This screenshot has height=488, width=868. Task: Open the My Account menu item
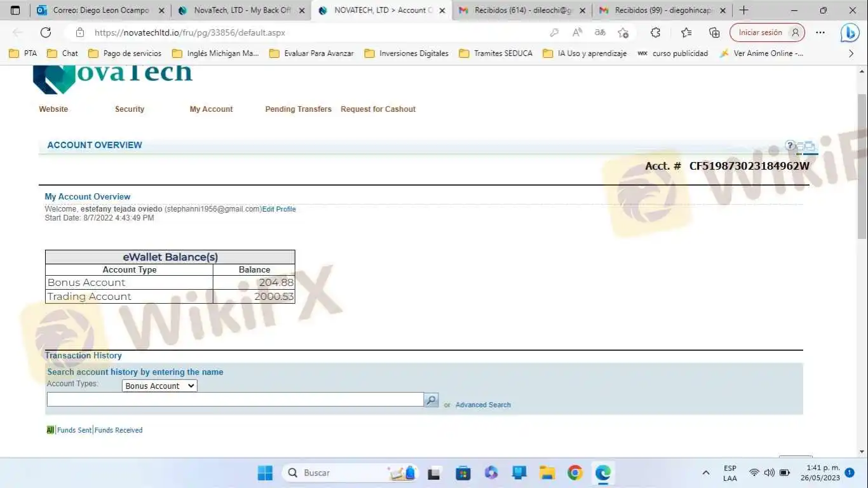[x=211, y=109]
